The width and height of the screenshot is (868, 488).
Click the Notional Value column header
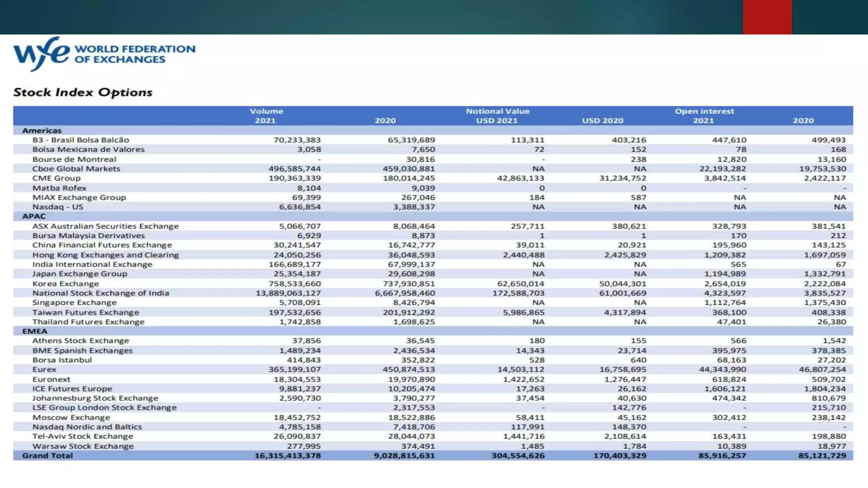coord(497,111)
